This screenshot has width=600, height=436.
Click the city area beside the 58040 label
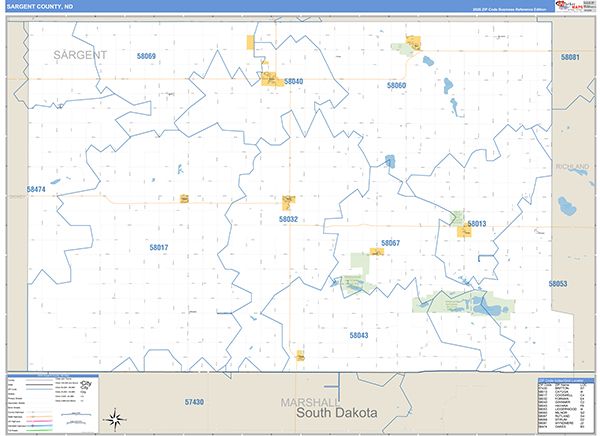[x=272, y=79]
